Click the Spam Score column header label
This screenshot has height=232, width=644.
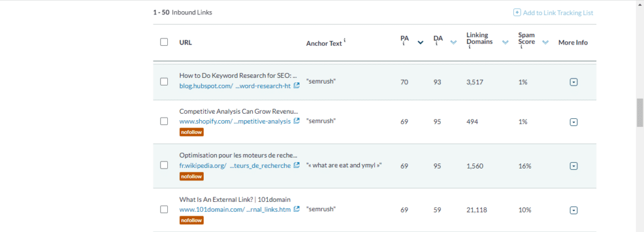[526, 38]
